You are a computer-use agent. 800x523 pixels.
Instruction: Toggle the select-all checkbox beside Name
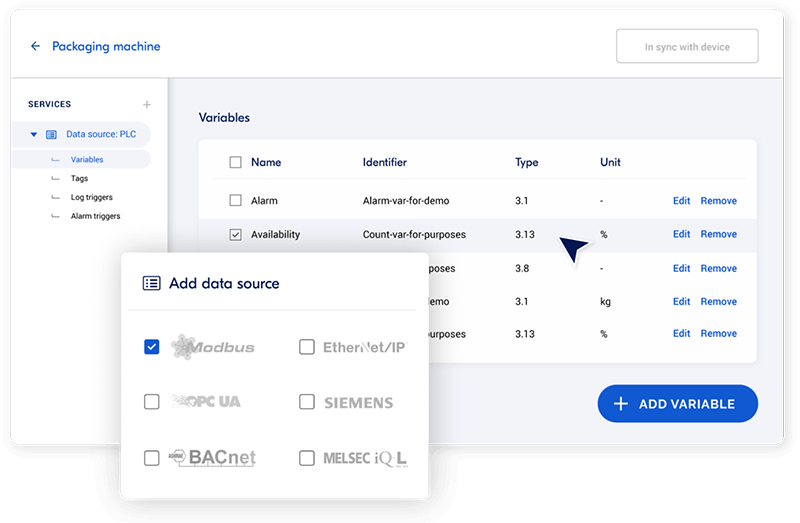[235, 162]
